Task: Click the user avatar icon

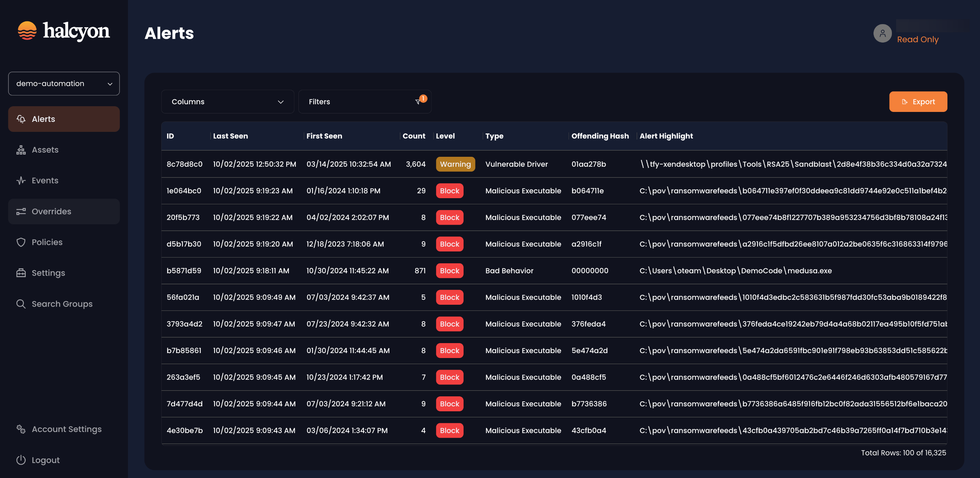Action: (x=882, y=34)
